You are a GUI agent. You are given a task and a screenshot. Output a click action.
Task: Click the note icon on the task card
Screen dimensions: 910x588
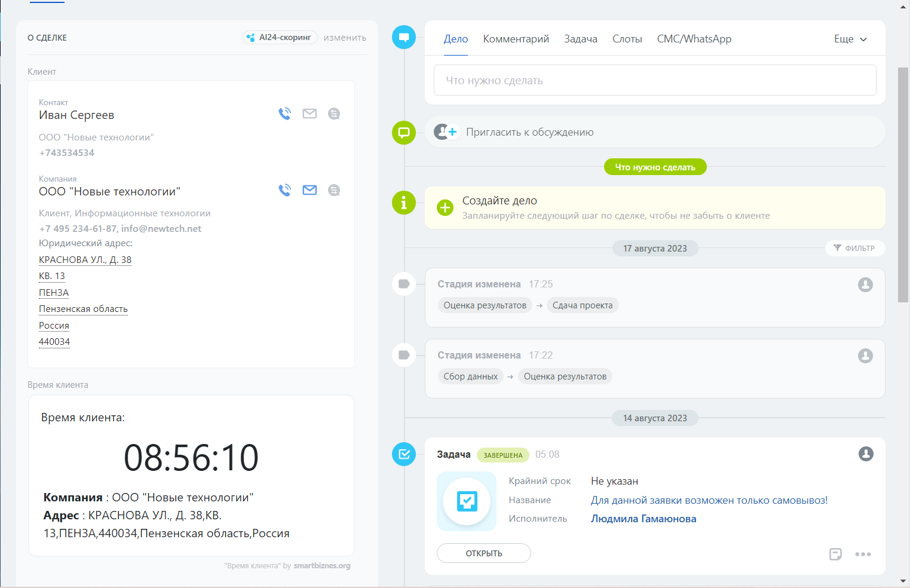pos(835,554)
